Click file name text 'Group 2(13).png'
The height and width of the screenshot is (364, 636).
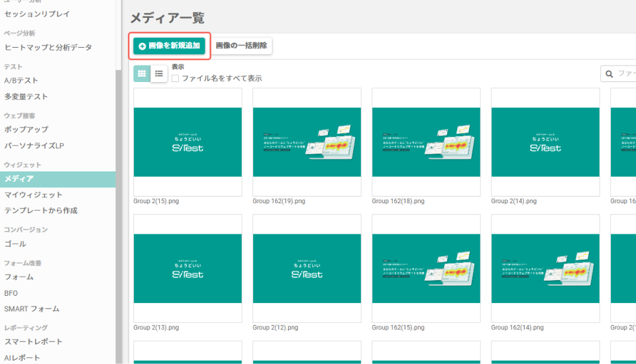click(x=156, y=328)
